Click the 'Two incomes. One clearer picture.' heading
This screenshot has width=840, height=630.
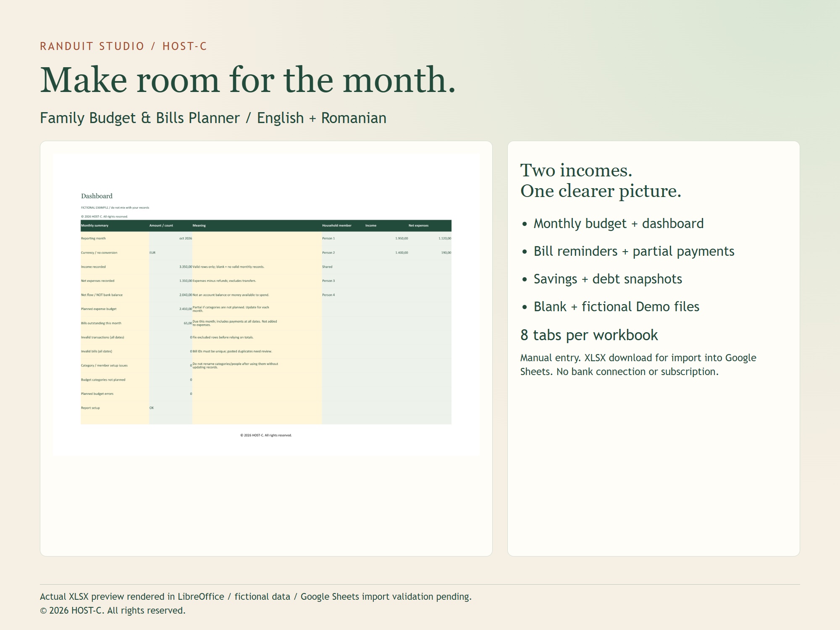[601, 181]
